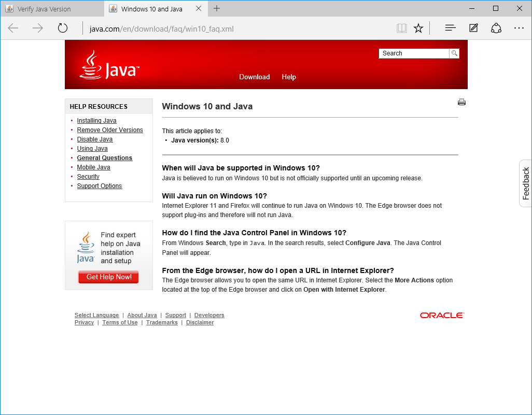Select Help in the Java navigation
Screen dimensions: 532x415
click(289, 77)
